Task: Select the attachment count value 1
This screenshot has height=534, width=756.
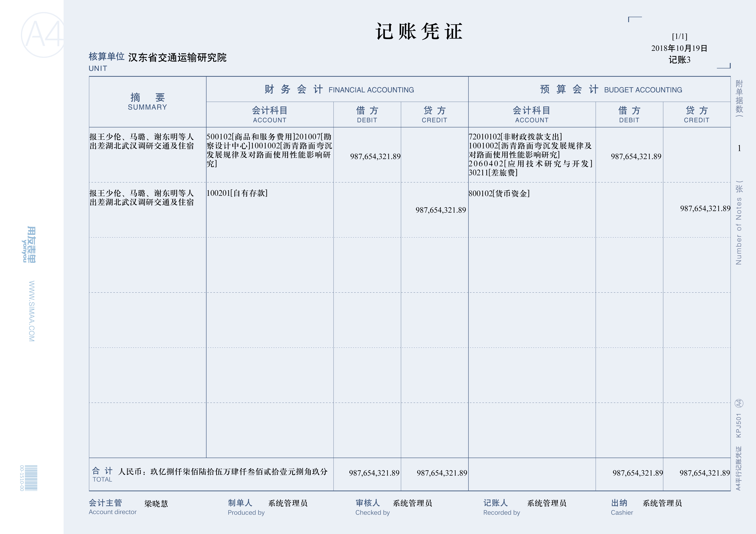Action: click(x=739, y=148)
